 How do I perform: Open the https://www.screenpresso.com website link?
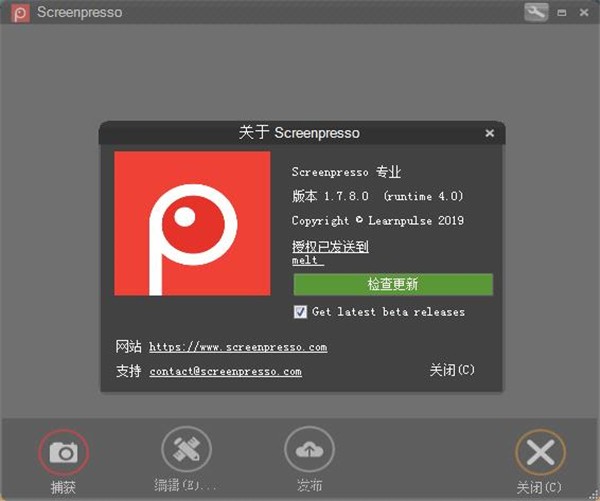[x=238, y=347]
